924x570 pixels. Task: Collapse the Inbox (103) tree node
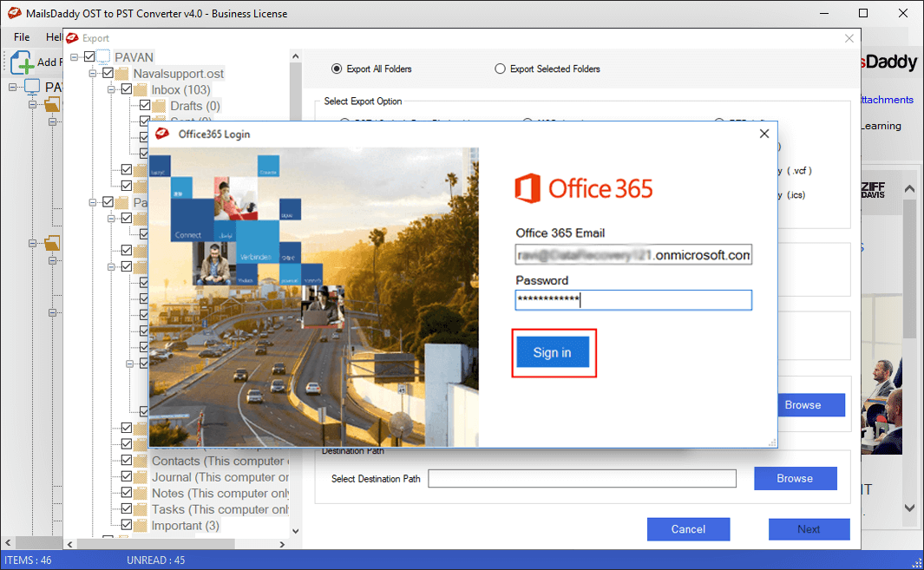pos(111,89)
